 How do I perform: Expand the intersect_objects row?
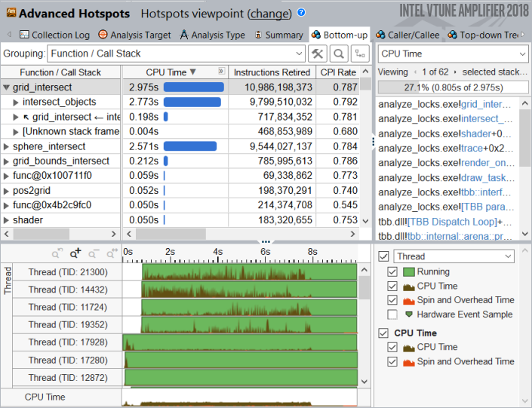coord(16,102)
